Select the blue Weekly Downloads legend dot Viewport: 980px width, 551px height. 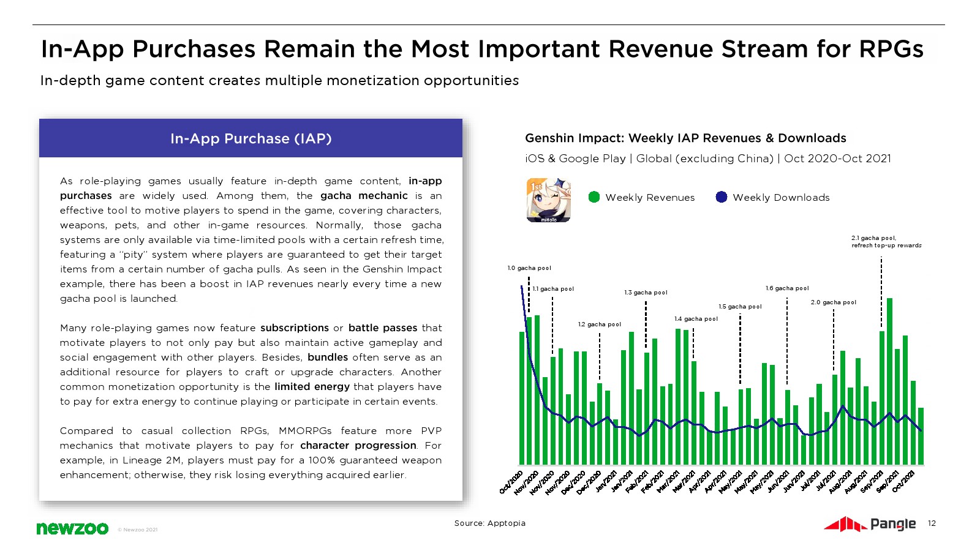coord(721,197)
